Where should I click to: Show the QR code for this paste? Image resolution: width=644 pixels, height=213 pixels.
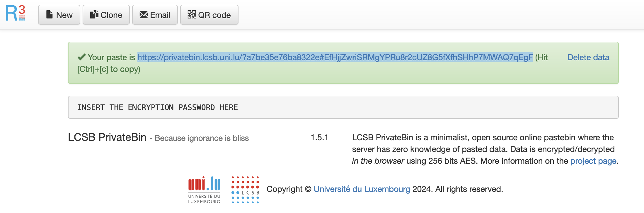point(209,15)
